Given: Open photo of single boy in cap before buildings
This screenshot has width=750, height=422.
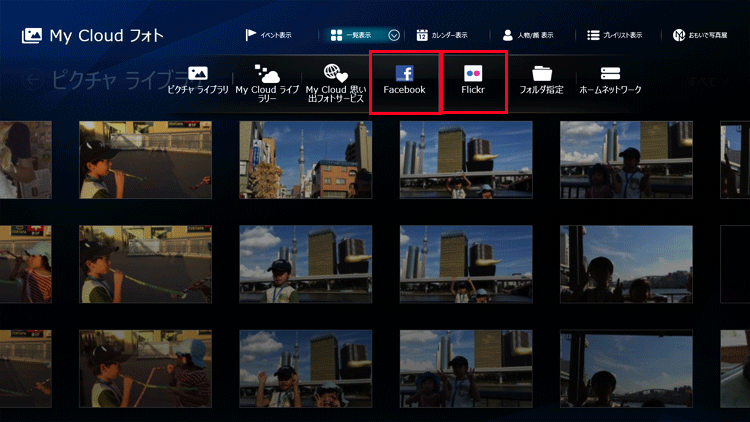Looking at the screenshot, I should [306, 264].
